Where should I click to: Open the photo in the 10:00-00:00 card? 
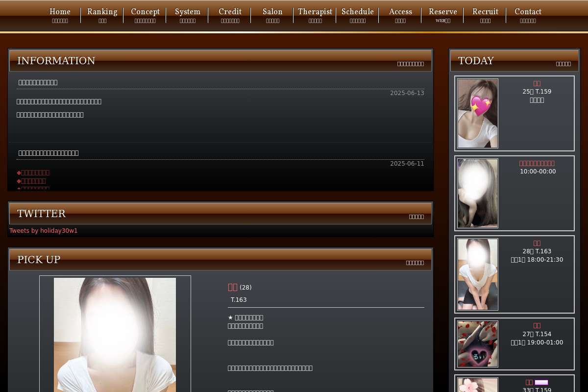point(478,193)
